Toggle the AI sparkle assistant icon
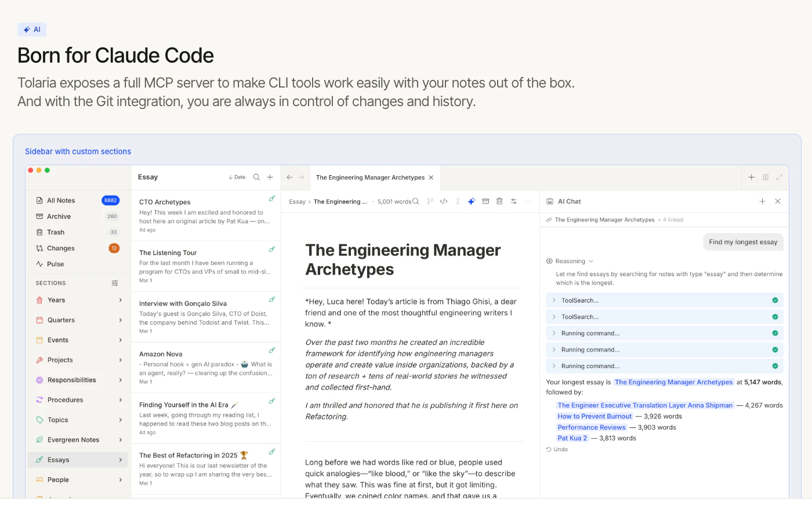The height and width of the screenshot is (527, 812). [472, 202]
